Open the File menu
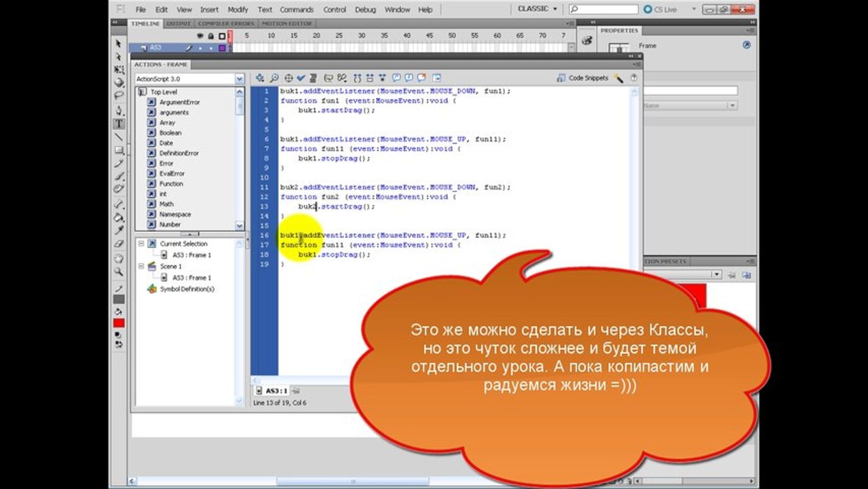 pyautogui.click(x=140, y=10)
